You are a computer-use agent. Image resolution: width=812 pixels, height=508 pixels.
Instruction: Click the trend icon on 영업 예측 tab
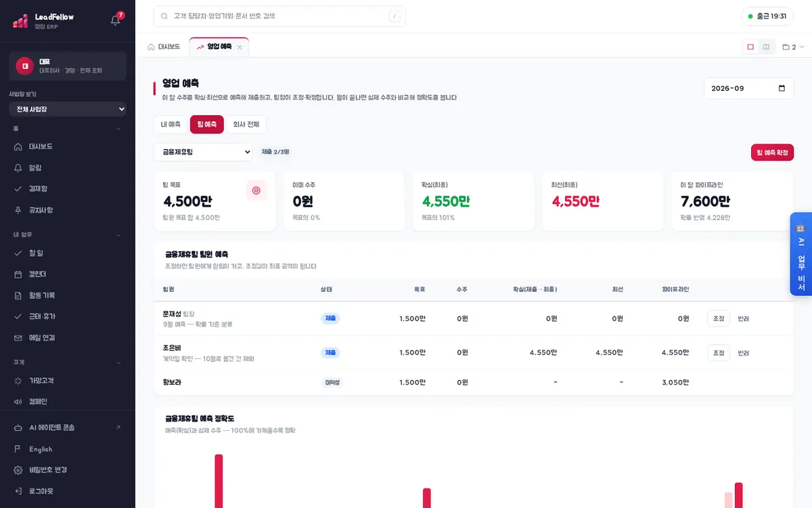[200, 47]
